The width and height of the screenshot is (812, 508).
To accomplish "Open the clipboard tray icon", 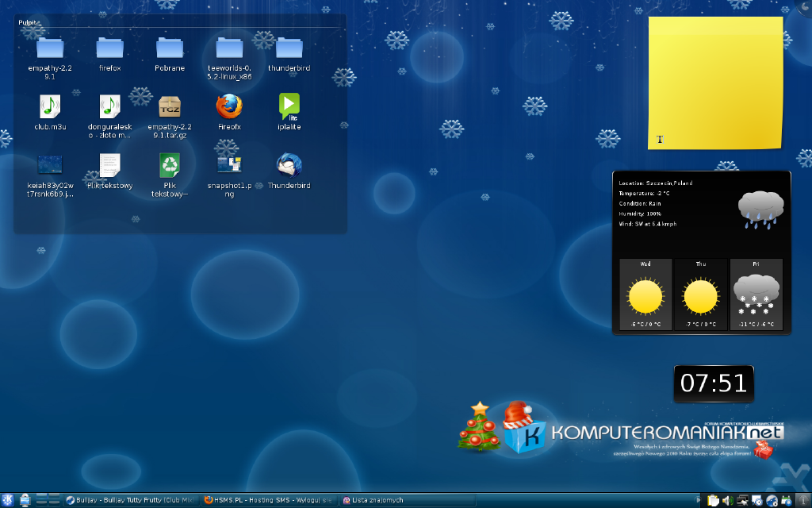I will [x=714, y=500].
